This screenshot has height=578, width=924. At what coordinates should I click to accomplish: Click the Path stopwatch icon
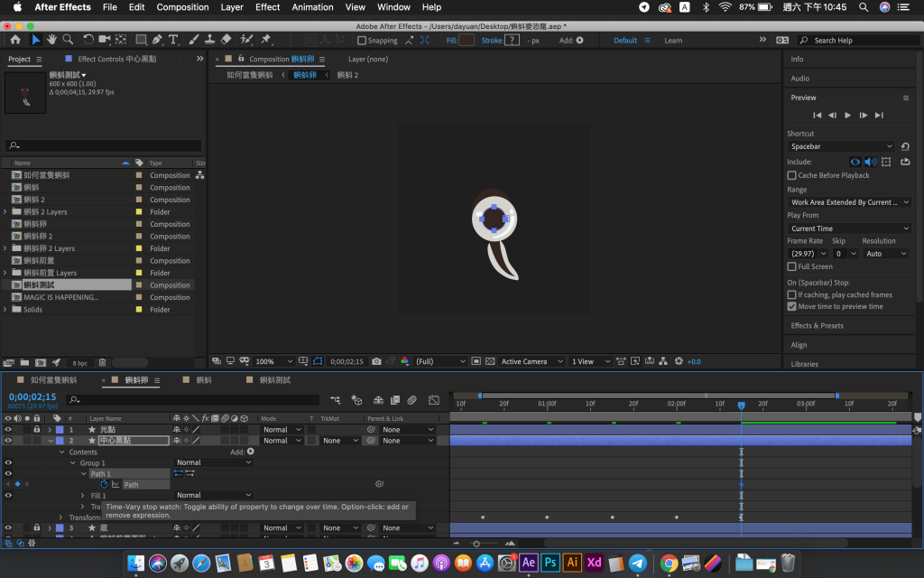pyautogui.click(x=104, y=484)
